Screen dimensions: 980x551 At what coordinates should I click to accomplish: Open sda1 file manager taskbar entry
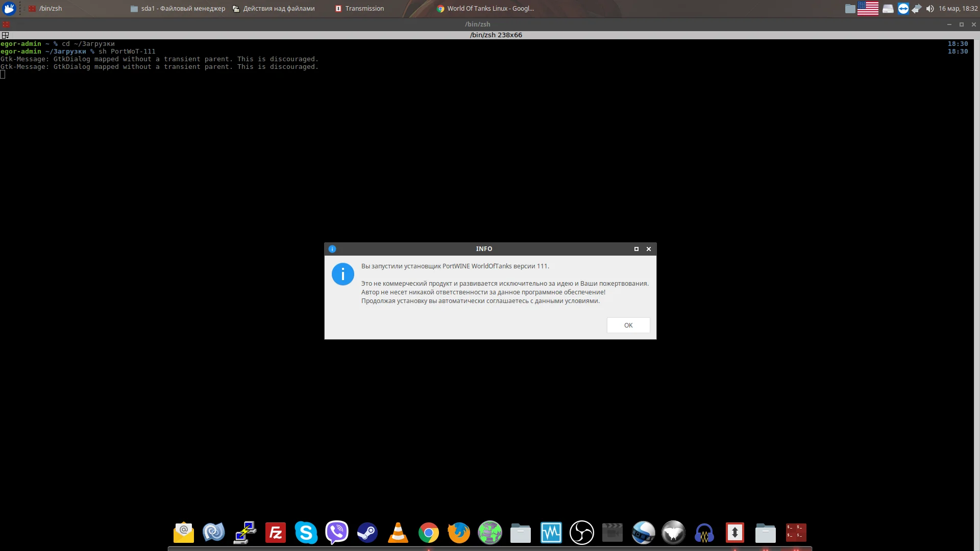(178, 9)
